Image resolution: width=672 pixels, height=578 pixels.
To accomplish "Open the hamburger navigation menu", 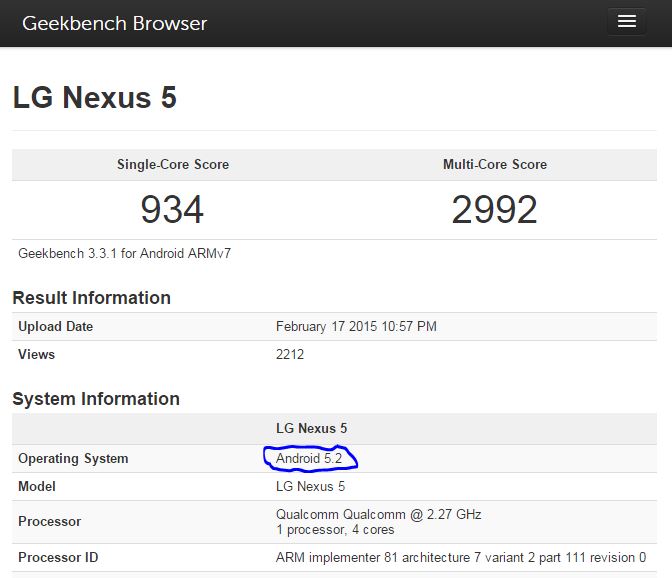I will [627, 22].
